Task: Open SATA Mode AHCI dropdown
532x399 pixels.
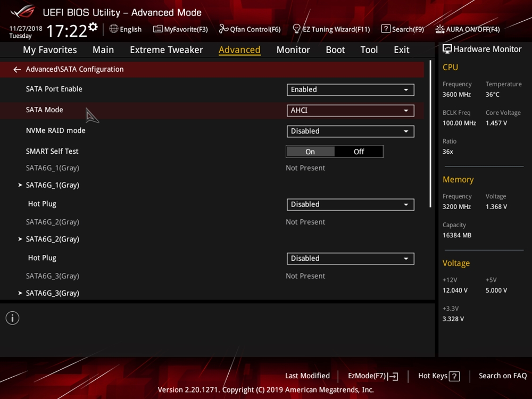Action: (x=351, y=110)
